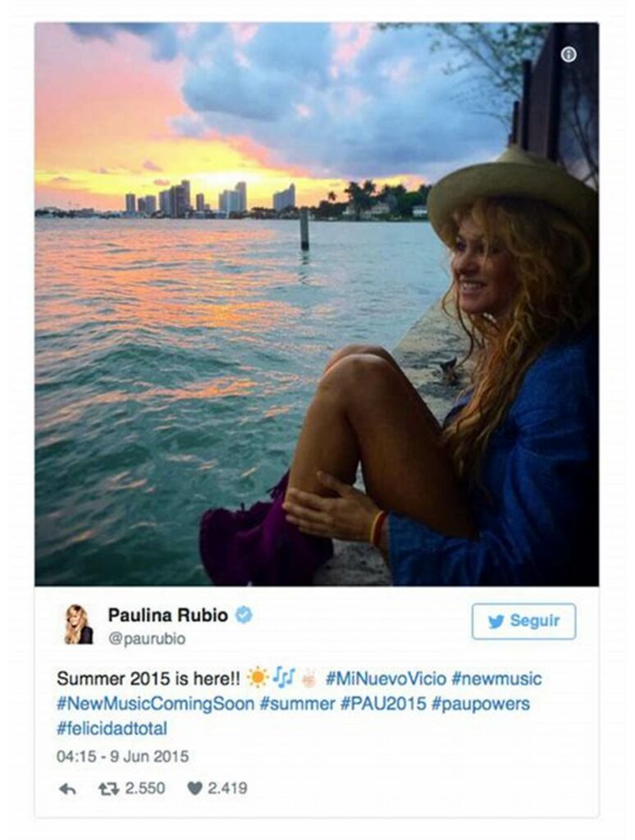
Task: Open the #MiNuevoVicio hashtag
Action: [386, 678]
